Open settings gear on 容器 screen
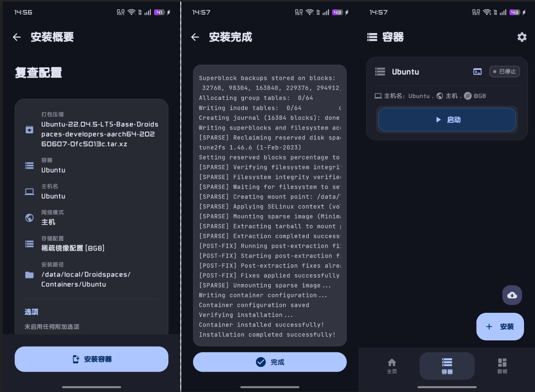This screenshot has height=392, width=535. (x=522, y=37)
